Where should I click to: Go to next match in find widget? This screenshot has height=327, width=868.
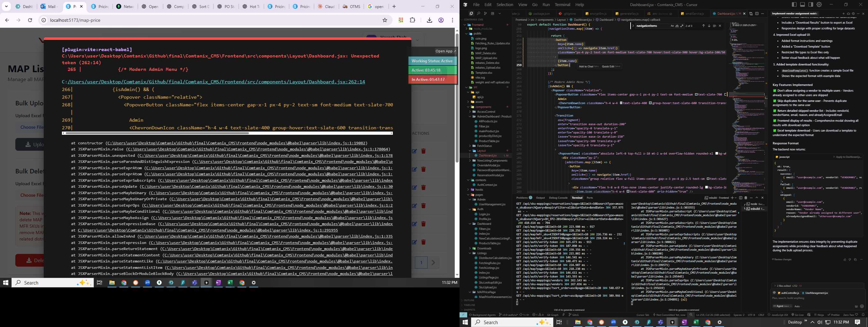pos(709,26)
